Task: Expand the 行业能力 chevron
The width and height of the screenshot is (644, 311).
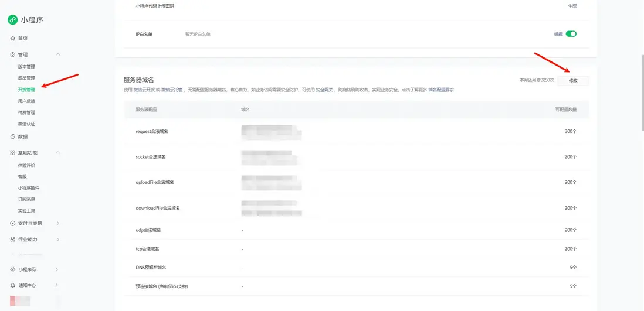Action: tap(57, 239)
